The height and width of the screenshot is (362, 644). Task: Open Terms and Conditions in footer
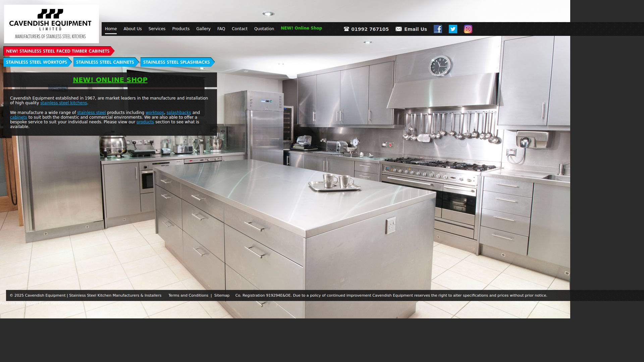[x=188, y=295]
